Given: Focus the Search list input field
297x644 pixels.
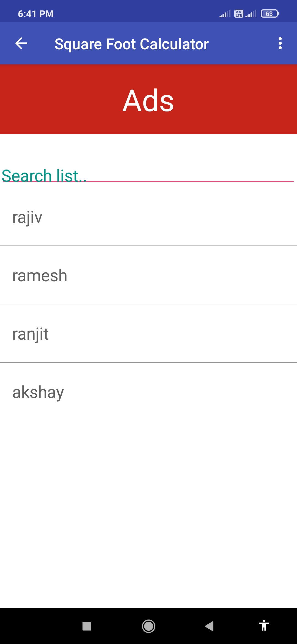Looking at the screenshot, I should click(x=148, y=176).
